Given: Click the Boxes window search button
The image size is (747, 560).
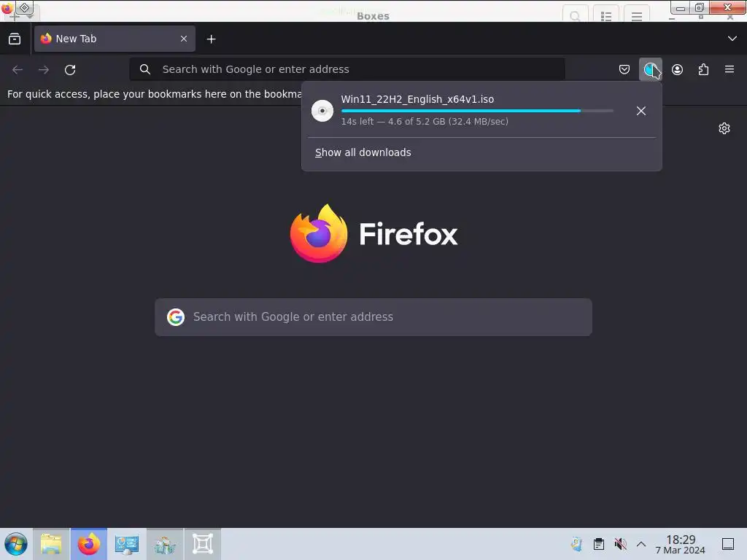Looking at the screenshot, I should (x=575, y=15).
